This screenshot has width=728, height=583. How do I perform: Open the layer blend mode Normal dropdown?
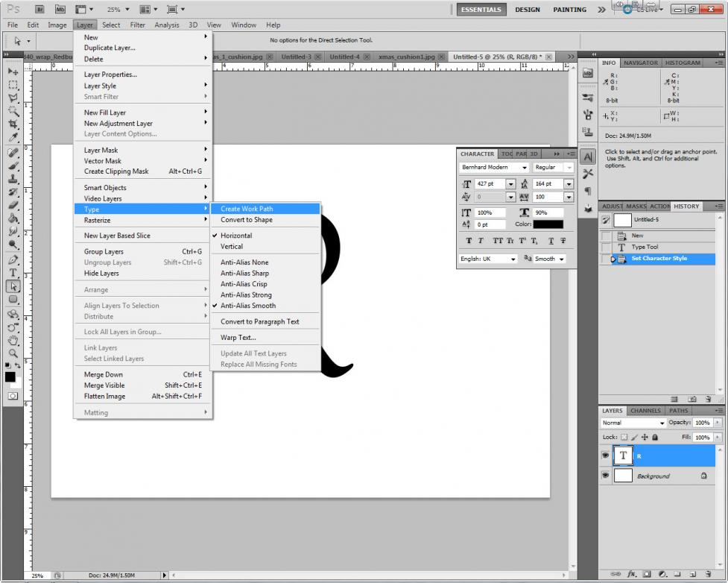click(633, 423)
